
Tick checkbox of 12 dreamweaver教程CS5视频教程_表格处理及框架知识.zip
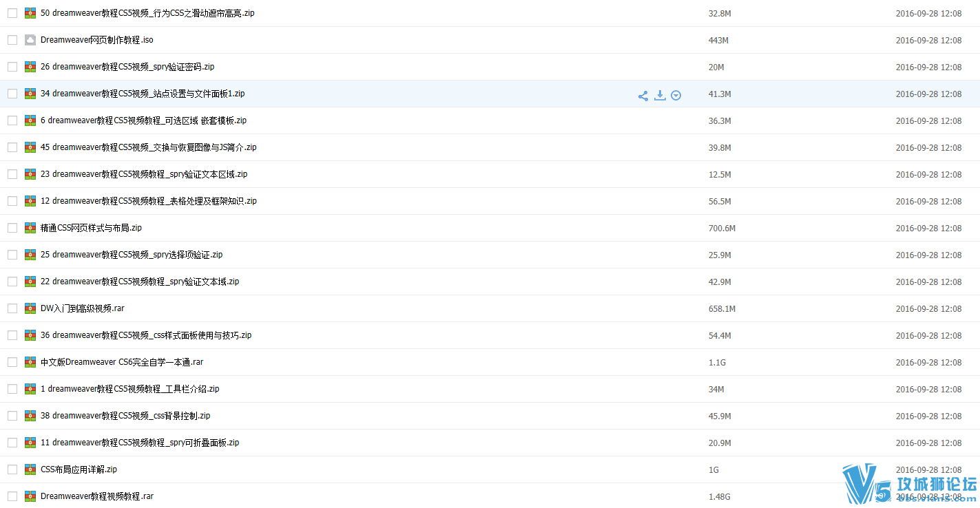tap(12, 201)
